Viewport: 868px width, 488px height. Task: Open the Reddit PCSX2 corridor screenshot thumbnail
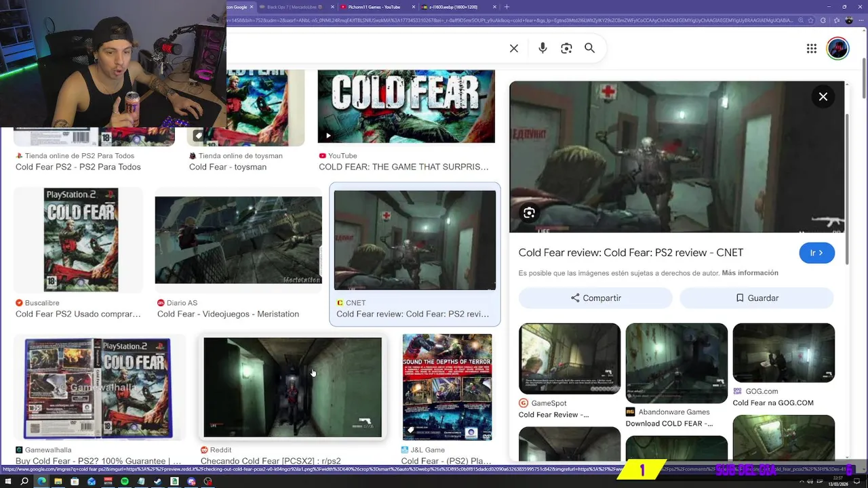coord(292,388)
